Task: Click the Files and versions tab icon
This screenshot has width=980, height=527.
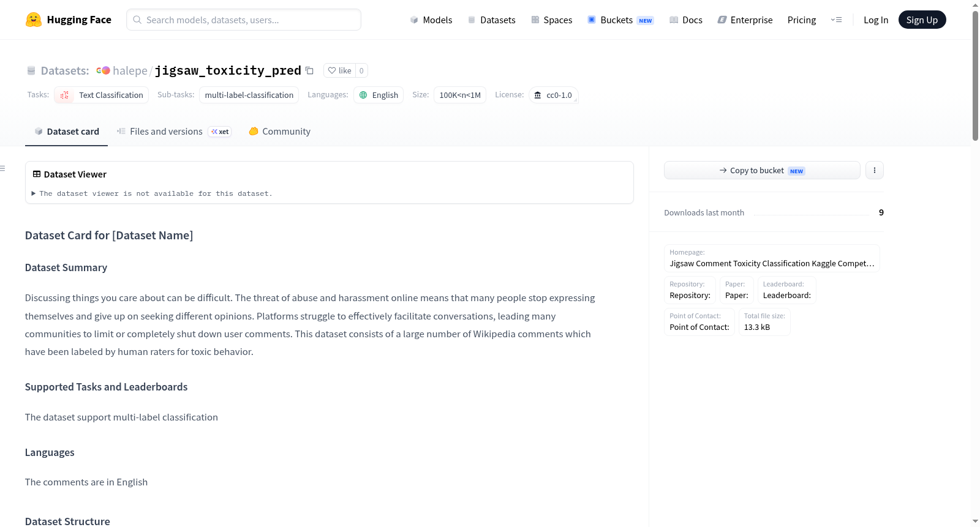Action: (121, 131)
